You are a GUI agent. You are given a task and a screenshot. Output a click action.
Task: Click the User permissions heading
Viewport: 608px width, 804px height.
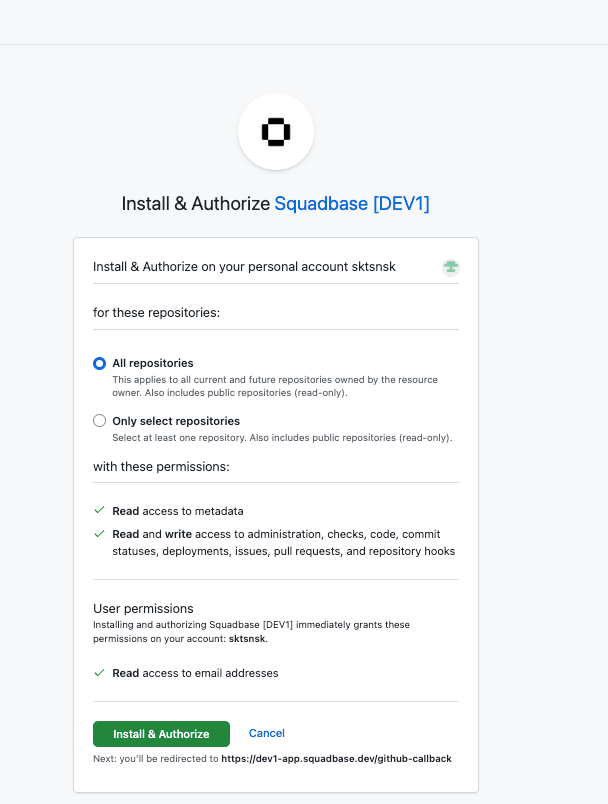(143, 609)
